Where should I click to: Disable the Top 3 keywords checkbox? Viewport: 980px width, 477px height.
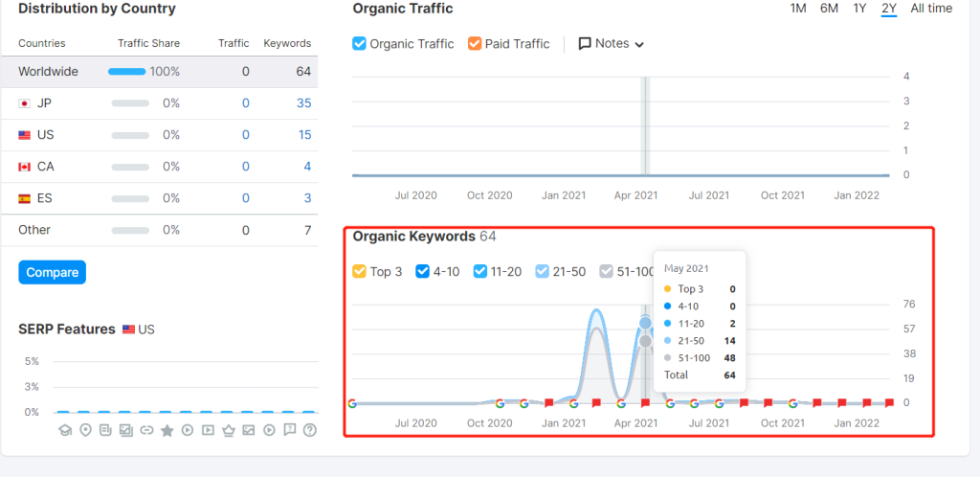360,271
